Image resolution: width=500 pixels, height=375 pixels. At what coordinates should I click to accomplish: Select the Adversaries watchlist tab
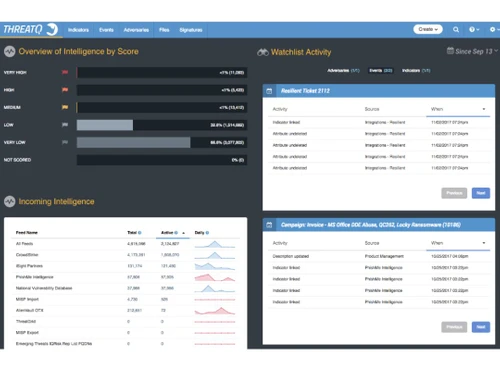pyautogui.click(x=343, y=71)
